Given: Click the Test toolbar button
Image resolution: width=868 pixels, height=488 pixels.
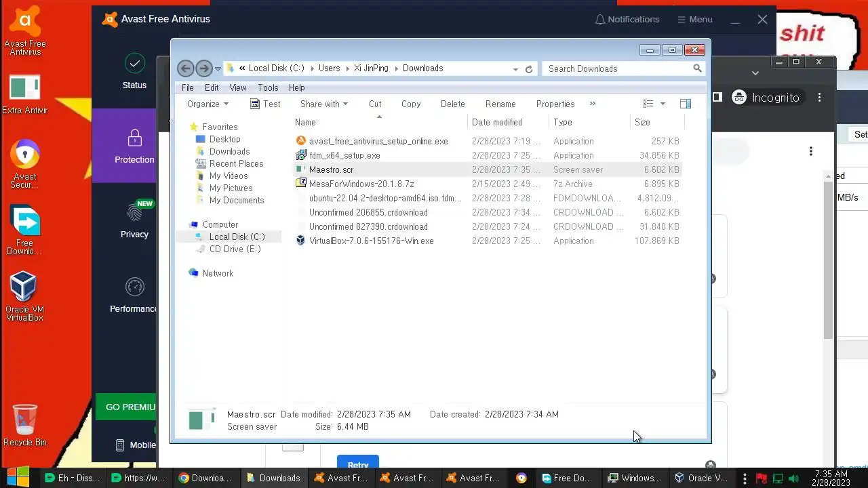Looking at the screenshot, I should pos(265,104).
